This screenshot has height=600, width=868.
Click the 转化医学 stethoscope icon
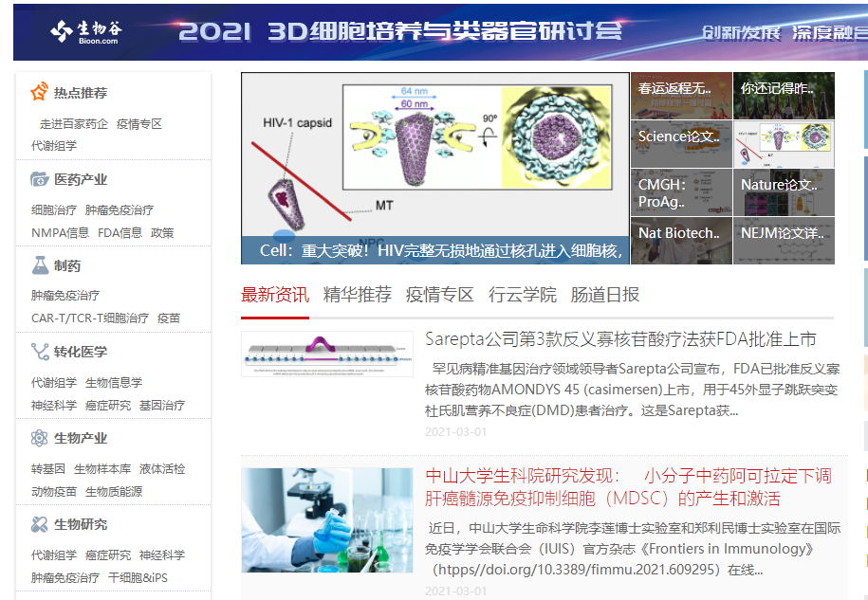pyautogui.click(x=39, y=352)
